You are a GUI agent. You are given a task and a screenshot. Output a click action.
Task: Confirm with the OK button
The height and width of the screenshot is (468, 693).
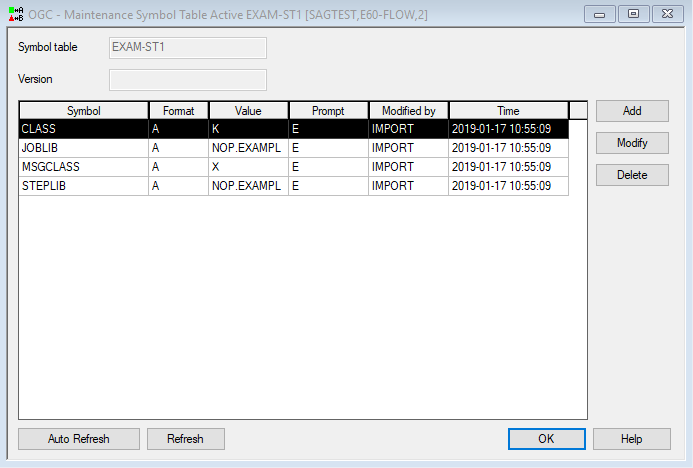pyautogui.click(x=546, y=439)
